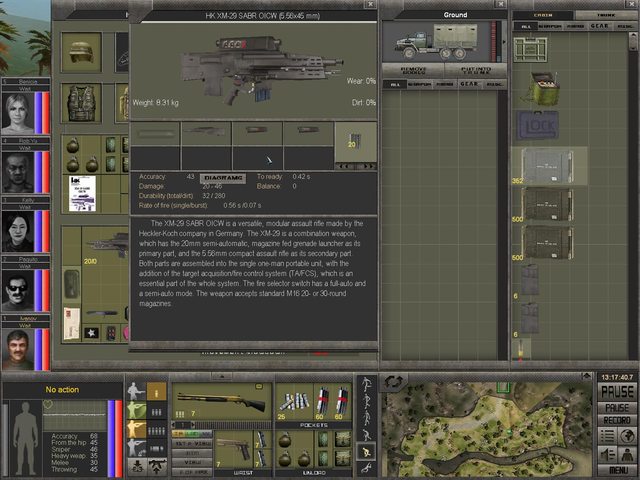640x480 pixels.
Task: Click the large PAUSE button
Action: pos(617,392)
